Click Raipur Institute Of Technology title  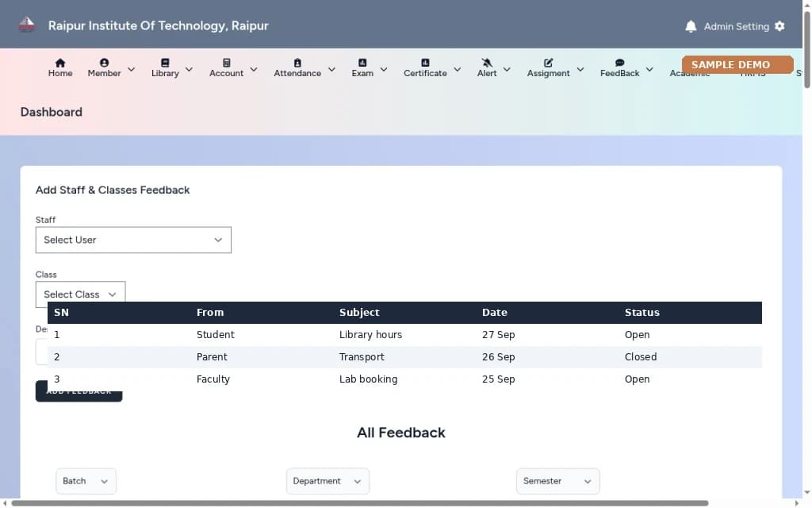[158, 25]
